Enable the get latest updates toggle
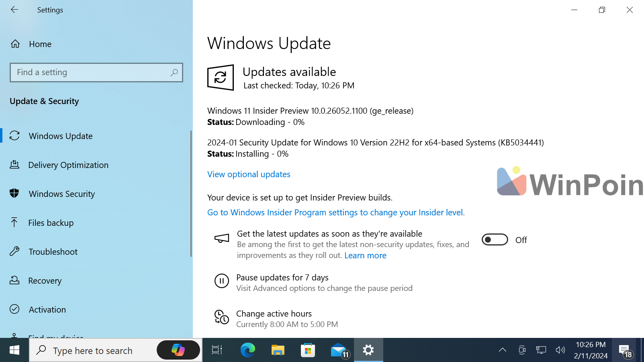The height and width of the screenshot is (362, 644). [495, 240]
